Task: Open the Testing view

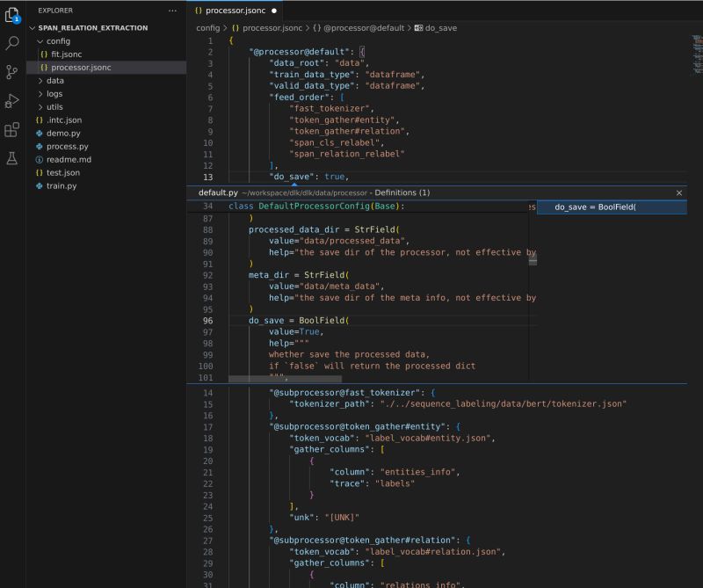Action: 11,159
